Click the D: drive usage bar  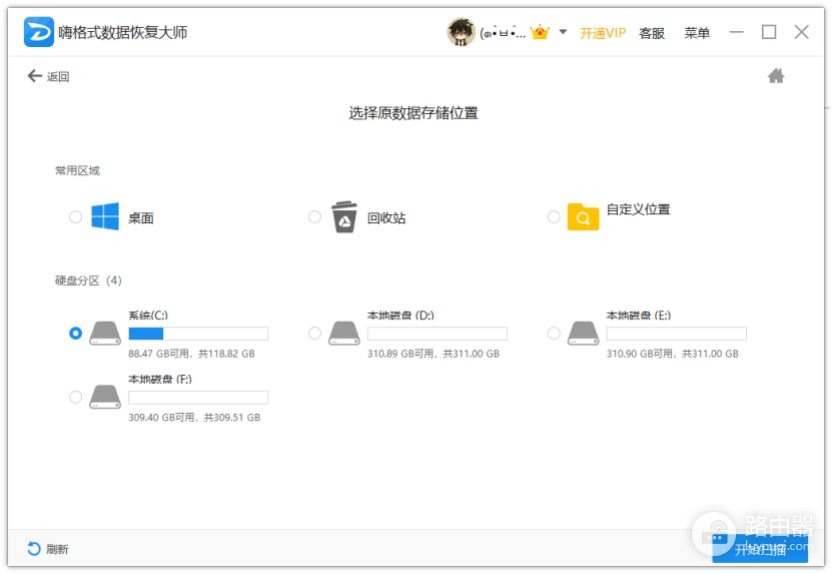pos(437,333)
